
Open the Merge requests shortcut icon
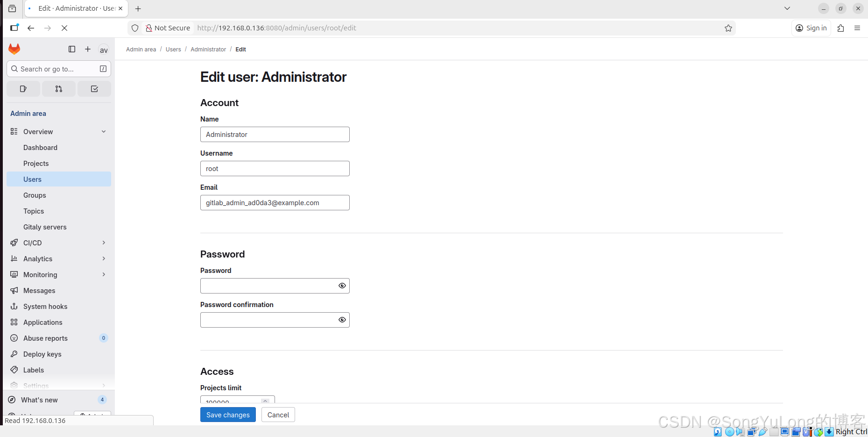point(59,89)
